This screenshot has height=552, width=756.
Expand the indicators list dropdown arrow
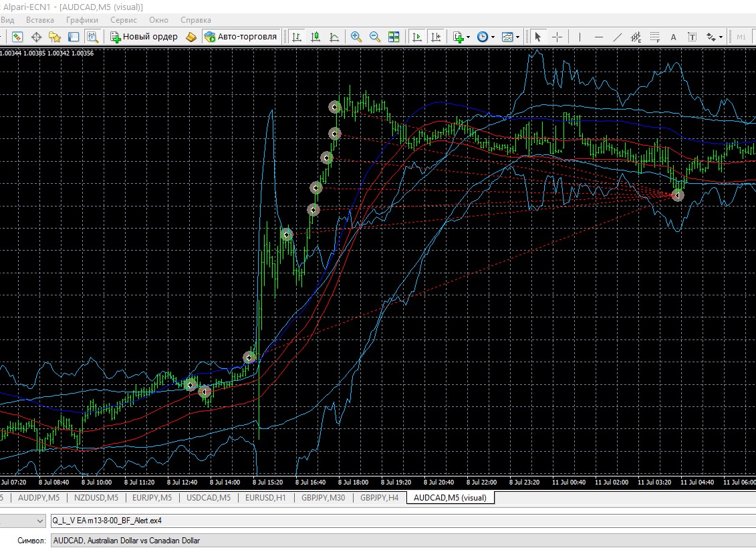468,37
